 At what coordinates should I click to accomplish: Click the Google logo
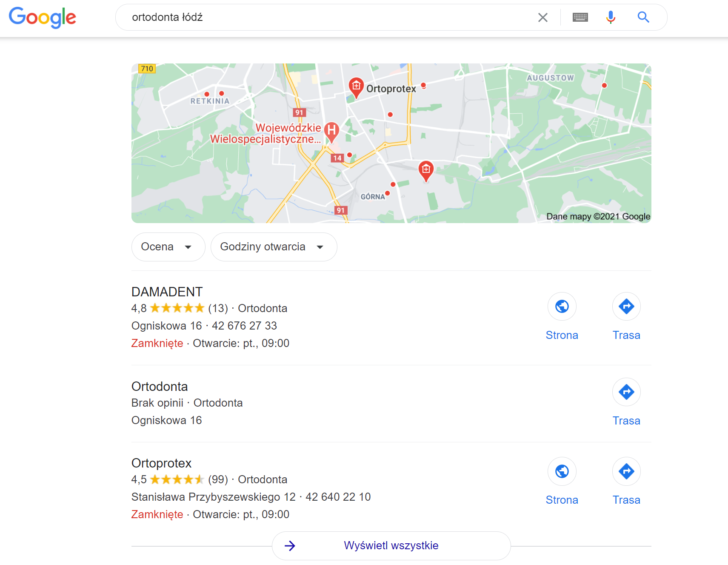[x=42, y=17]
